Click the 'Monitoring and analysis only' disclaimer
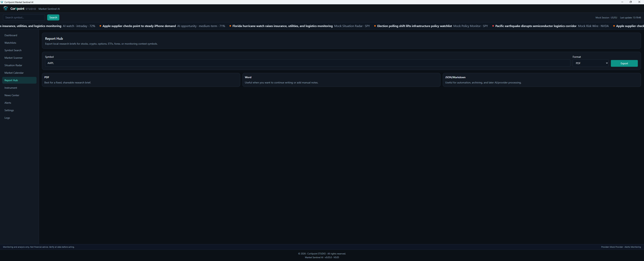Image resolution: width=644 pixels, height=261 pixels. (x=39, y=247)
